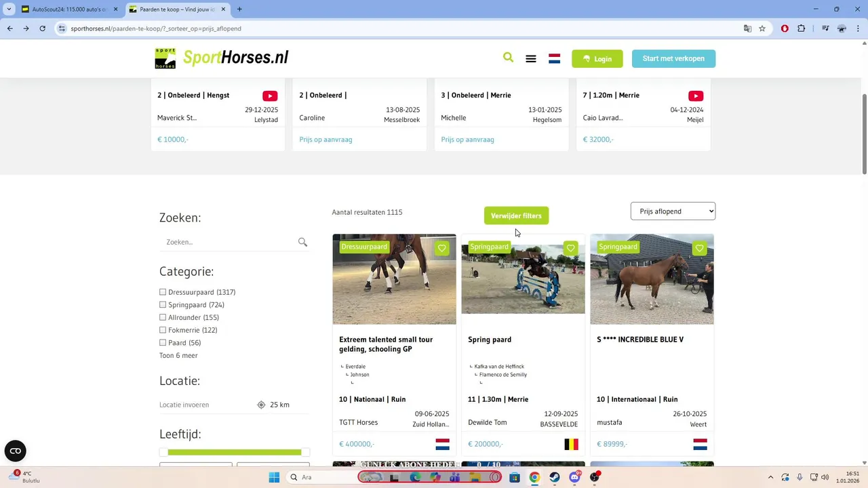
Task: Click the Dutch flag language selector in header
Action: click(x=554, y=59)
